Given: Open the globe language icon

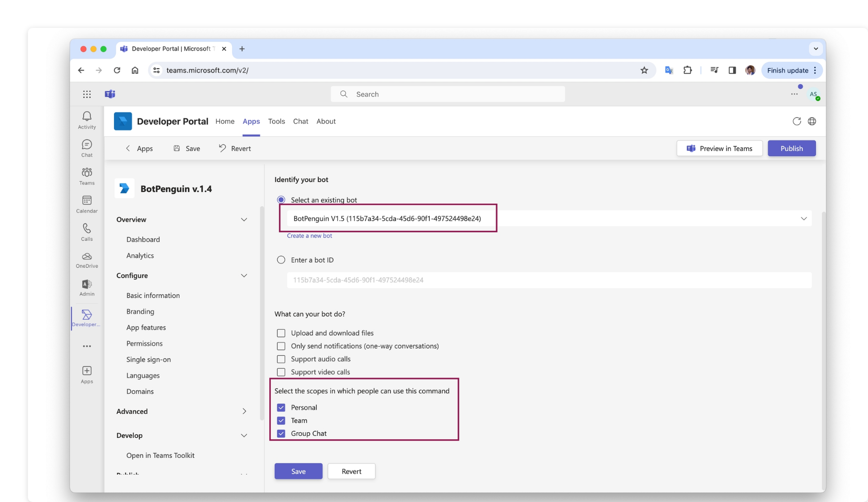Looking at the screenshot, I should (x=812, y=121).
